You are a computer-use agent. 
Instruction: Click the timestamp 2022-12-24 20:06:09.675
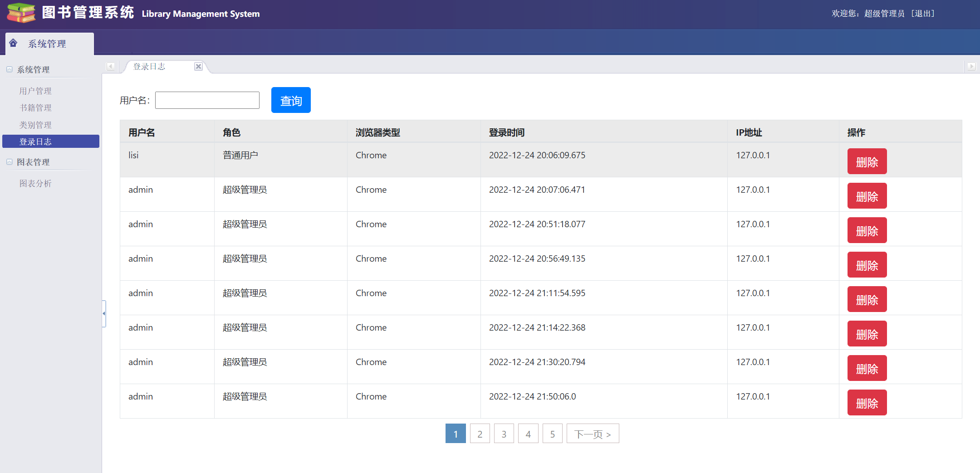pos(537,155)
